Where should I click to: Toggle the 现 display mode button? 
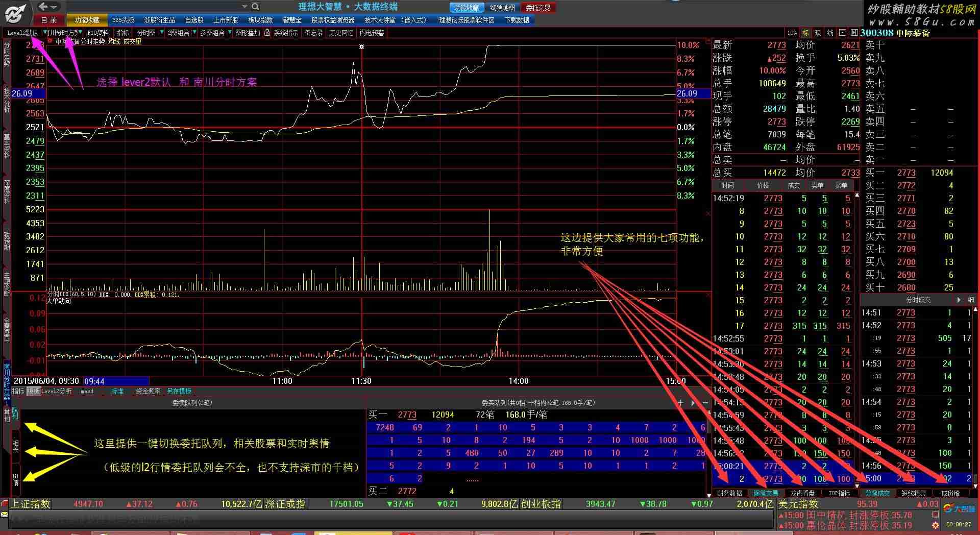tap(818, 33)
